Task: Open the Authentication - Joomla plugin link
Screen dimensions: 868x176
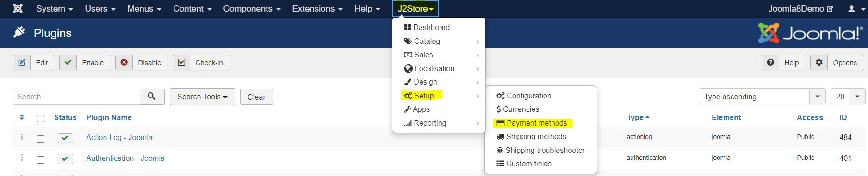Action: tap(125, 158)
